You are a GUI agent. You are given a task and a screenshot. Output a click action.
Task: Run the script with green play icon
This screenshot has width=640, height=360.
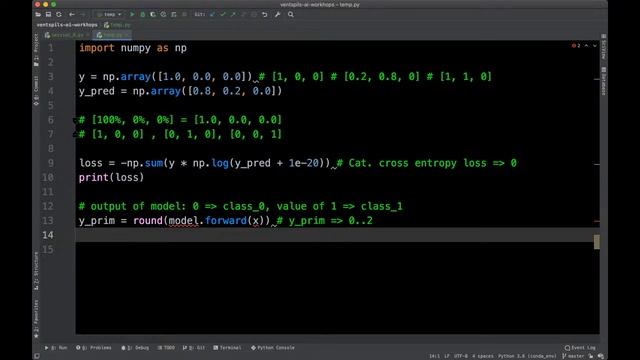pos(132,14)
